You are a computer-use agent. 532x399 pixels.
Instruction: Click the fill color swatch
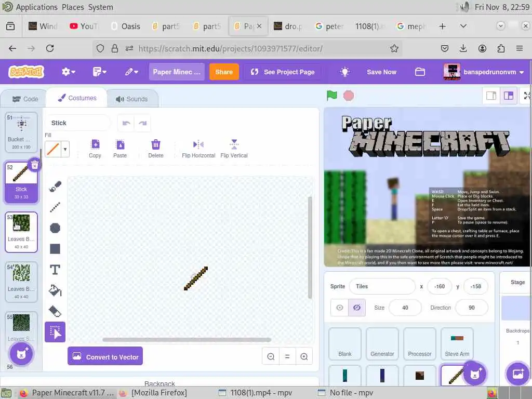pos(53,149)
